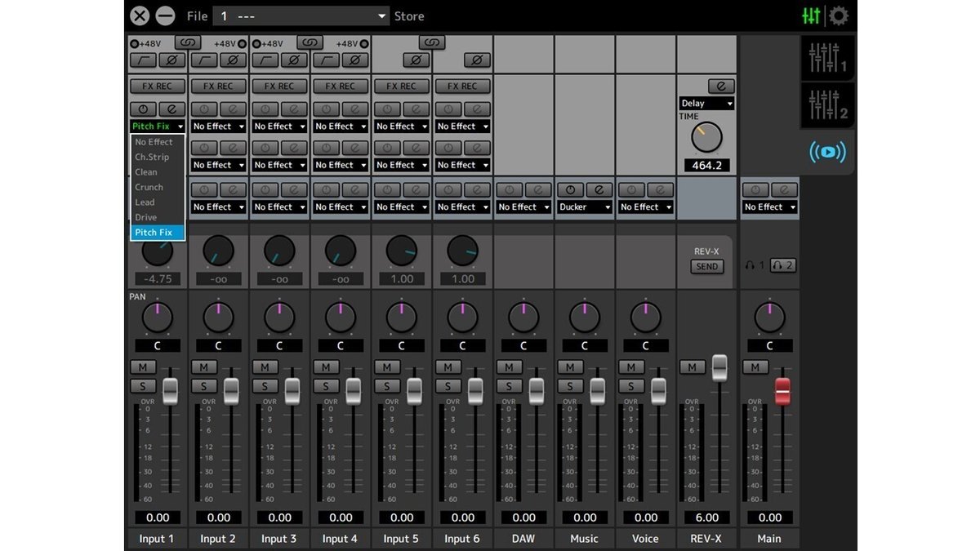
Task: Enable high-pass filter on Input 3
Action: click(x=266, y=60)
